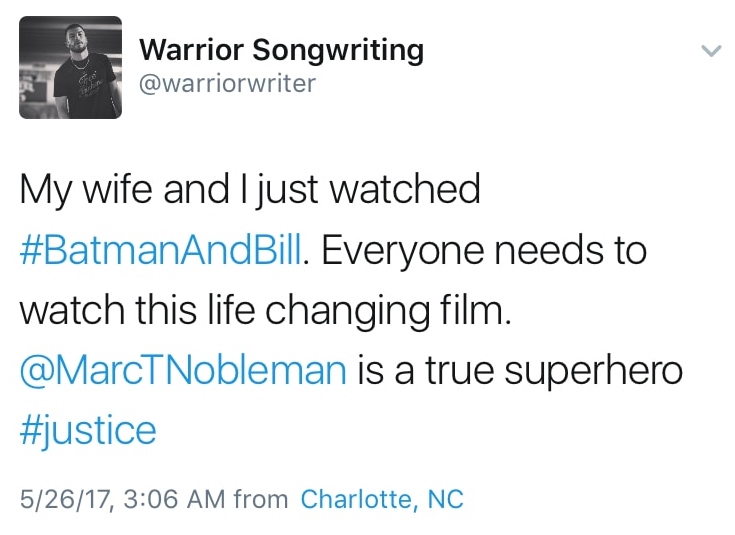Click the Warrior Songwriting profile avatar
The image size is (735, 535).
pos(70,67)
